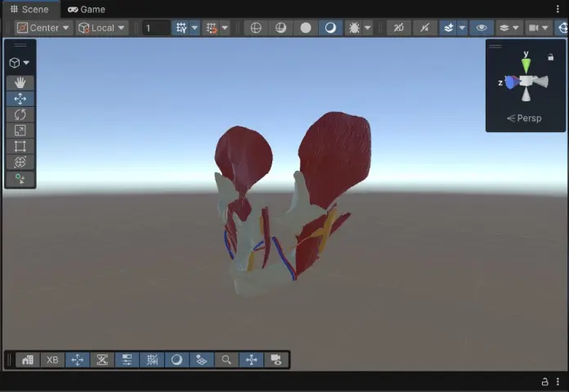Viewport: 569px width, 392px height.
Task: Select the Scale tool
Action: (20, 131)
